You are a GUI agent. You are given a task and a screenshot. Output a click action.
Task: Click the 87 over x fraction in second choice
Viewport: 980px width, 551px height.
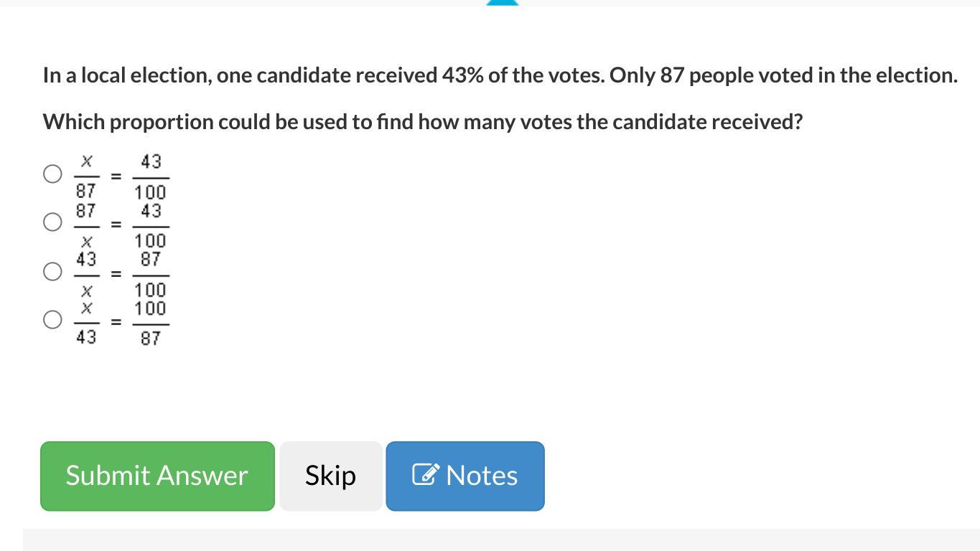[86, 225]
